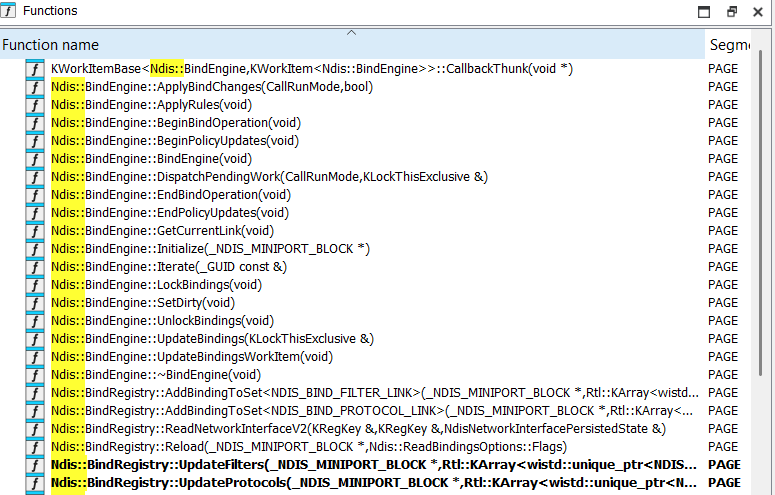The image size is (775, 495).
Task: Click the function icon next to Ndis::BindEngine::SetDirty
Action: coord(35,303)
